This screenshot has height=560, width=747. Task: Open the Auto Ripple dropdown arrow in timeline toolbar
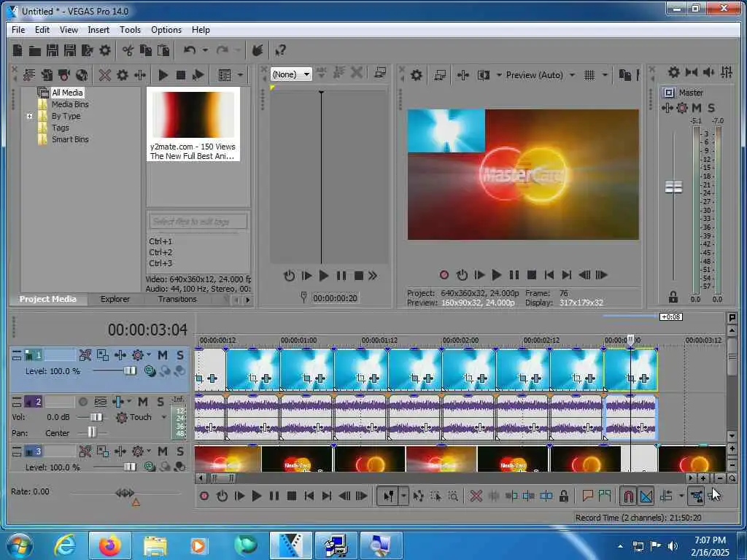681,496
